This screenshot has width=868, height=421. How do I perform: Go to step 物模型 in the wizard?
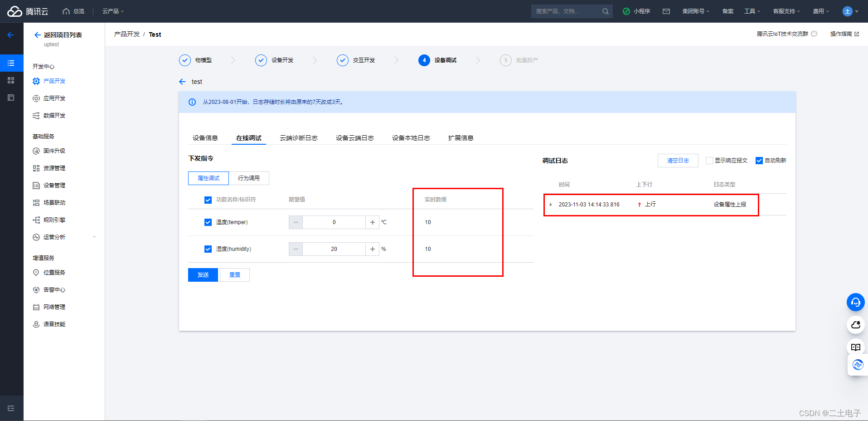[195, 60]
